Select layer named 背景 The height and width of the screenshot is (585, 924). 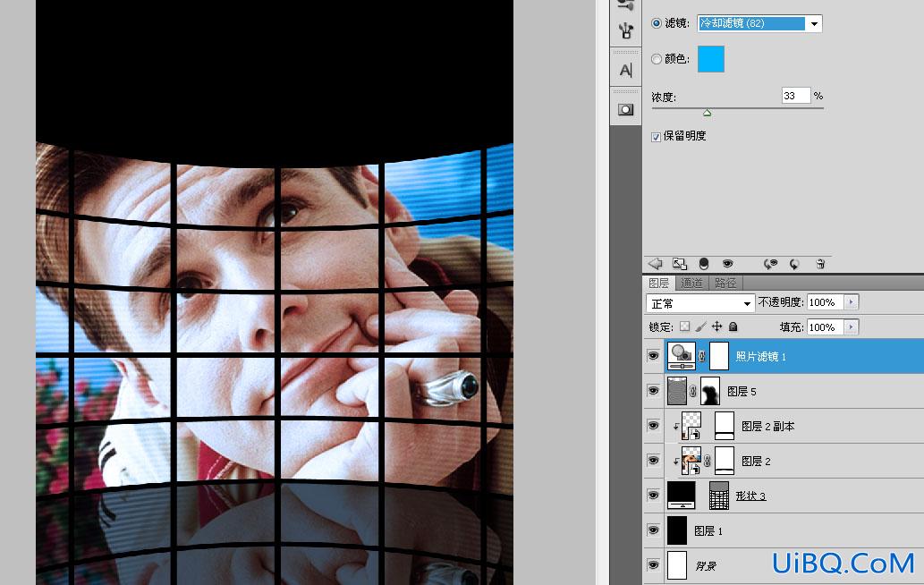[x=706, y=566]
